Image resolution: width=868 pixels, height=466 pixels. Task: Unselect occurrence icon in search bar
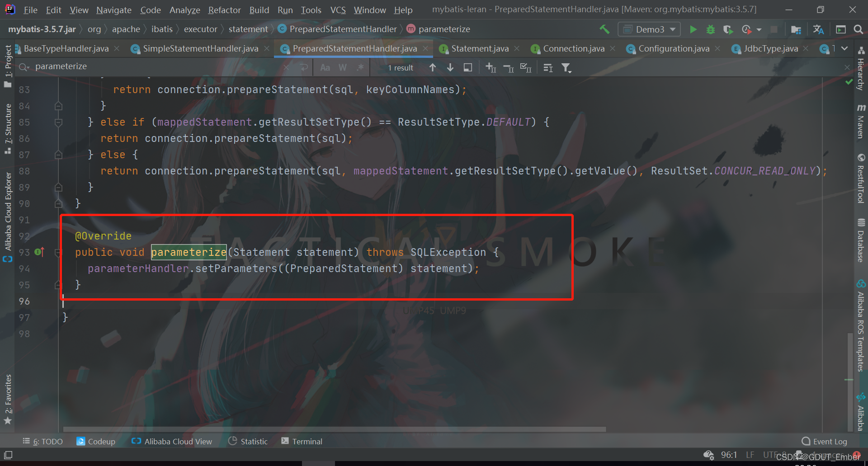(x=508, y=68)
